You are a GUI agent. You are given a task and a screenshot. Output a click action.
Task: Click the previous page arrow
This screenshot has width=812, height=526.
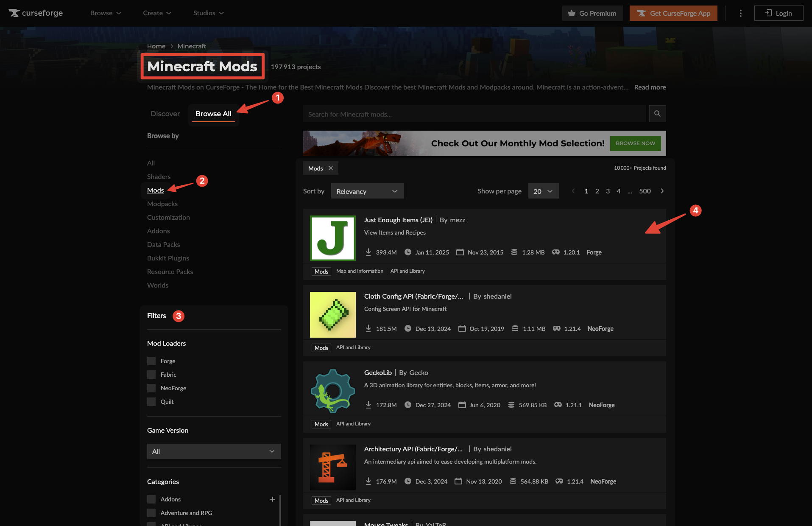(573, 191)
